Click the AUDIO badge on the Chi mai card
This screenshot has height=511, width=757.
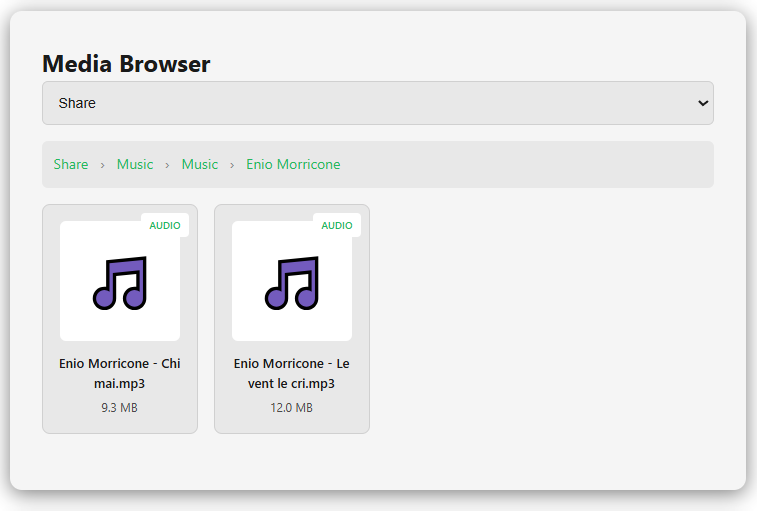point(165,226)
